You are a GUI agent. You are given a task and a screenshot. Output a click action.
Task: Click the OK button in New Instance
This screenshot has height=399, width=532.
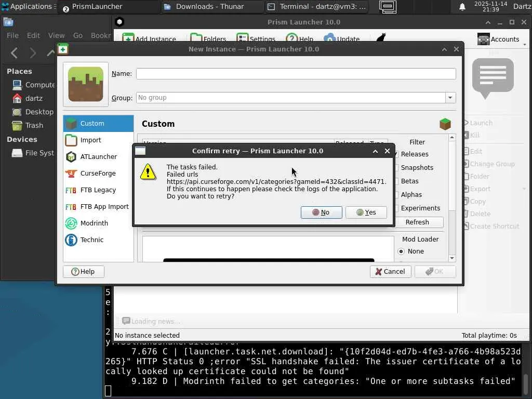[435, 271]
